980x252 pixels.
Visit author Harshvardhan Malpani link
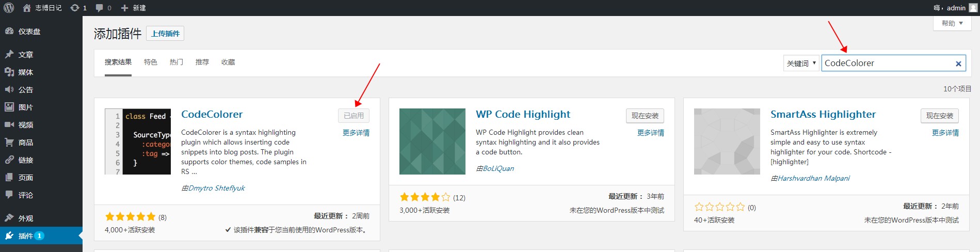point(814,178)
